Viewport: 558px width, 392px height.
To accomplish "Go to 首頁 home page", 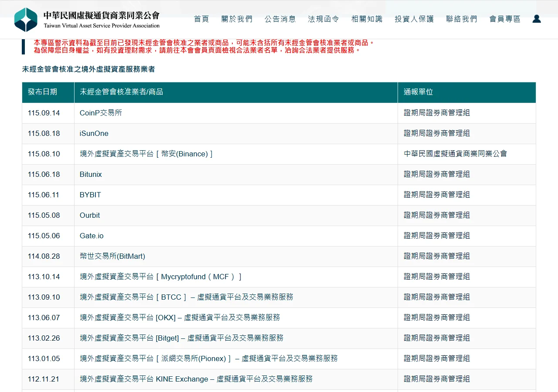I will pyautogui.click(x=201, y=19).
